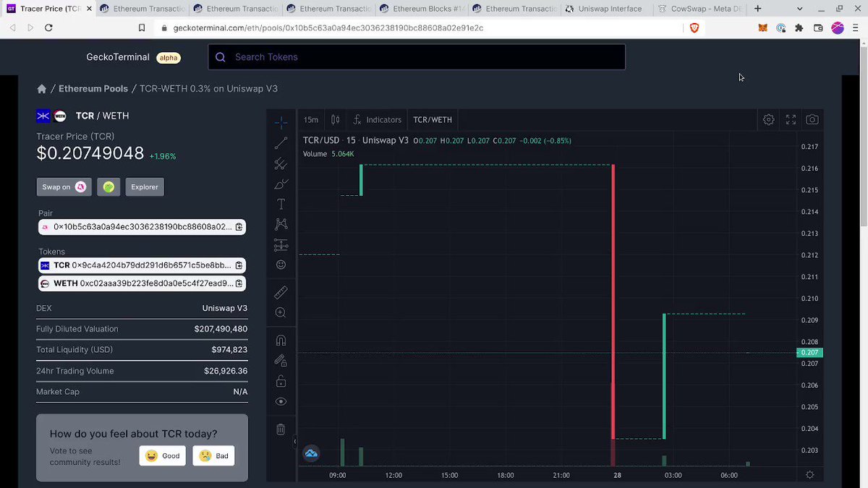Image resolution: width=868 pixels, height=488 pixels.
Task: Open the trend line drawing tool
Action: pos(281,142)
